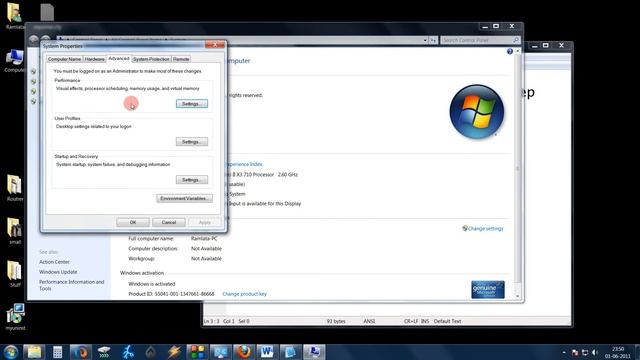Click the drive icon in the taskbar

click(104, 352)
